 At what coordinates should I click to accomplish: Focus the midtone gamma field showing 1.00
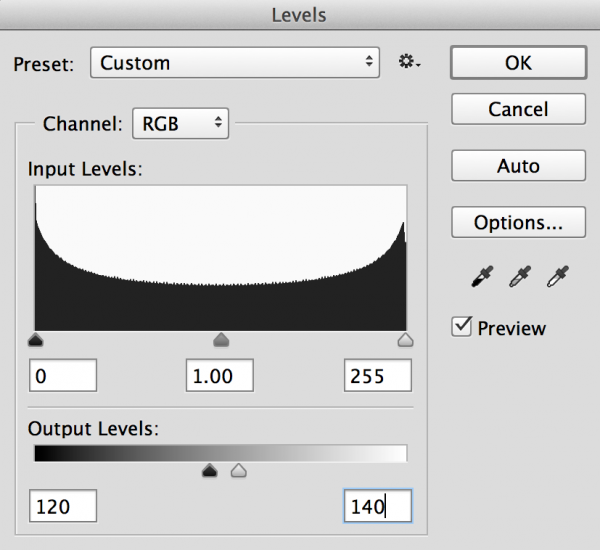pyautogui.click(x=219, y=377)
